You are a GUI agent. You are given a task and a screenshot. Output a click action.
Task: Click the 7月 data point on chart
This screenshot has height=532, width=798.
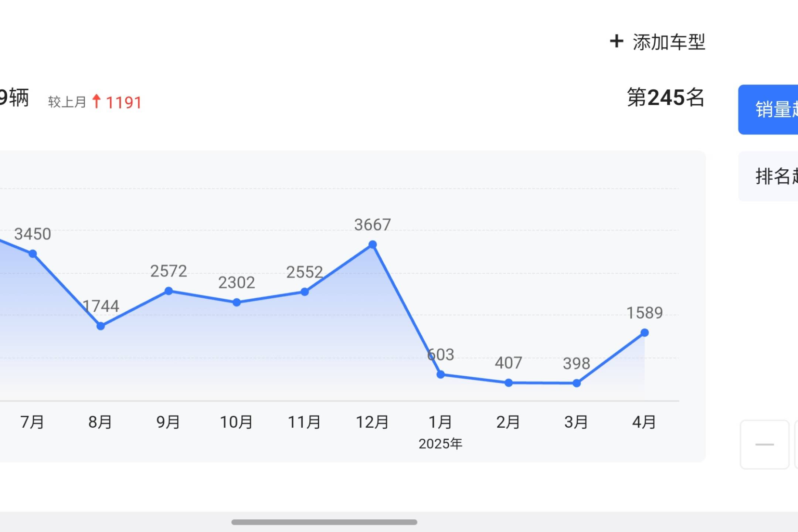click(x=33, y=254)
